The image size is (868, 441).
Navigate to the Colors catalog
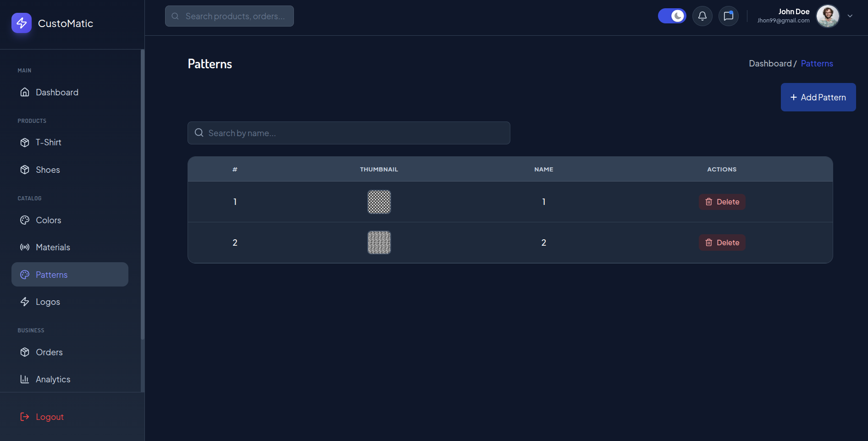click(70, 220)
